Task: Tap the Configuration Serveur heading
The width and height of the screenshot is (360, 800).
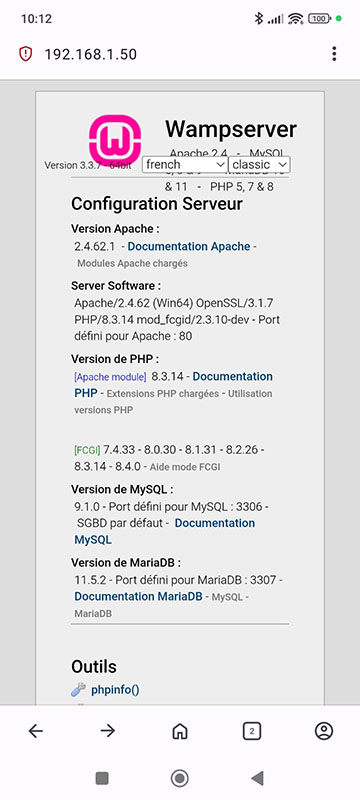Action: pyautogui.click(x=157, y=204)
